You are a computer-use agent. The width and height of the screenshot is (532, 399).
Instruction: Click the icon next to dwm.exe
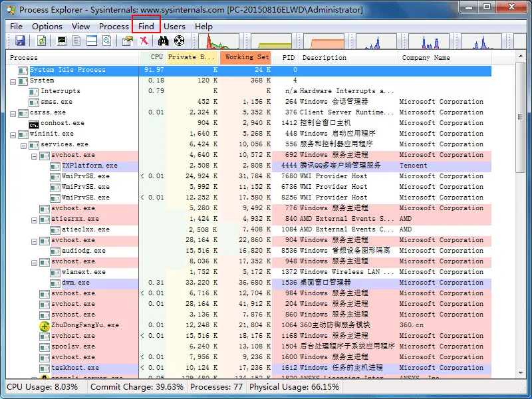coord(55,283)
